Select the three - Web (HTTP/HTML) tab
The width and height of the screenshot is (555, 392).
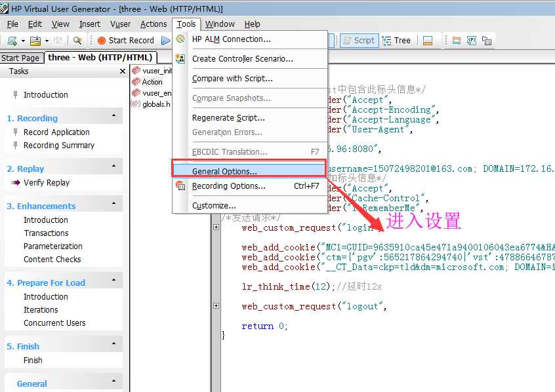pyautogui.click(x=100, y=57)
